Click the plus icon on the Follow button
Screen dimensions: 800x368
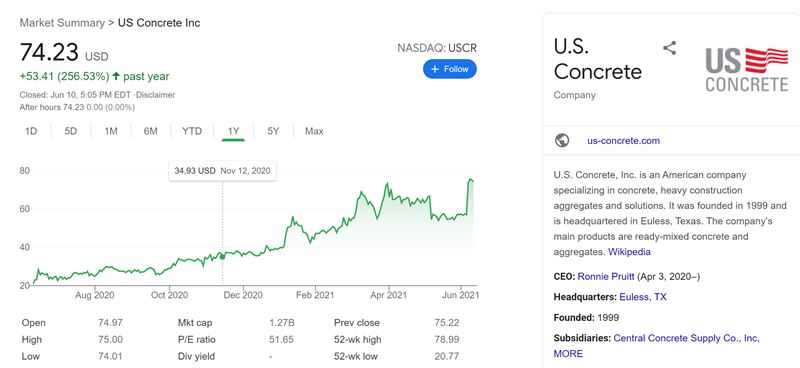(x=435, y=69)
